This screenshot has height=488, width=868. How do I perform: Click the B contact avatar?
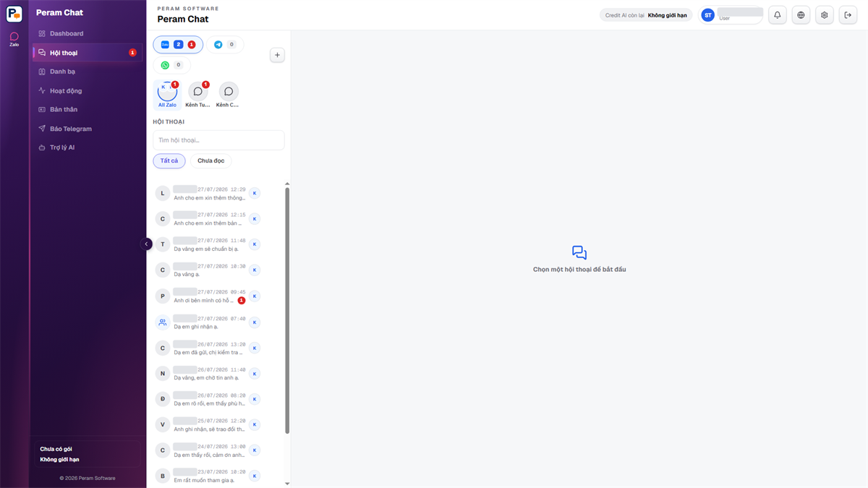(163, 476)
